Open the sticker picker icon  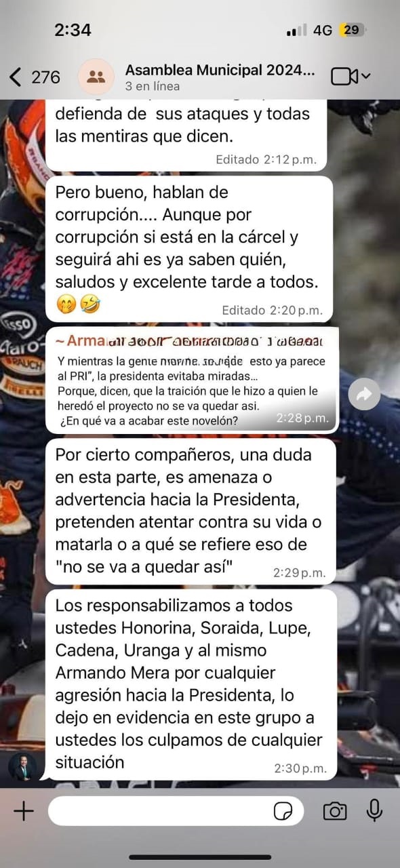coord(283,811)
